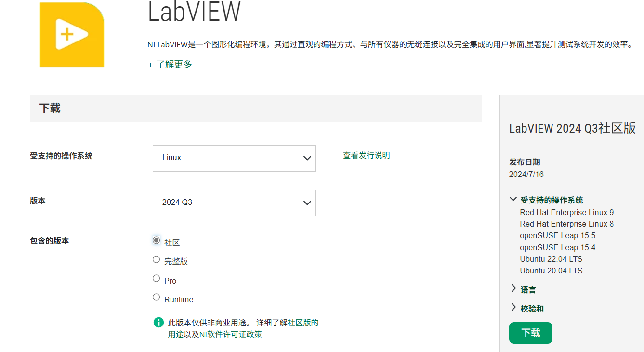
Task: Click the Ubuntu 22.04 LTS entry
Action: pos(551,259)
